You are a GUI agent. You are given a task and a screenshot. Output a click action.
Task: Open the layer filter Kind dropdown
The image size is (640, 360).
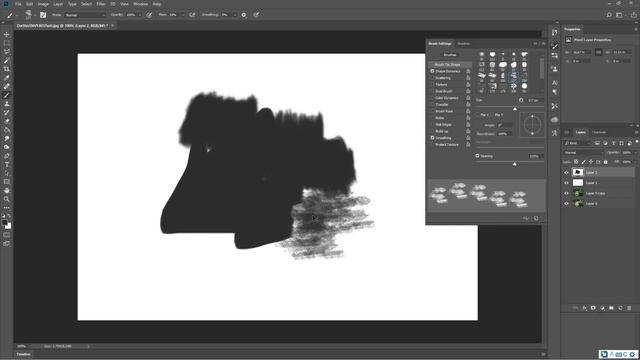(577, 143)
